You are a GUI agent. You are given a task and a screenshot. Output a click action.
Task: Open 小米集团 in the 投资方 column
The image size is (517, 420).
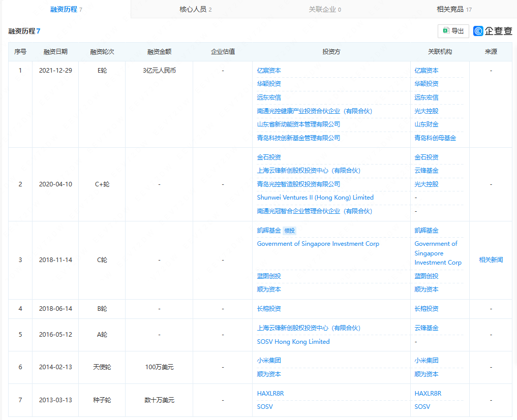(269, 361)
